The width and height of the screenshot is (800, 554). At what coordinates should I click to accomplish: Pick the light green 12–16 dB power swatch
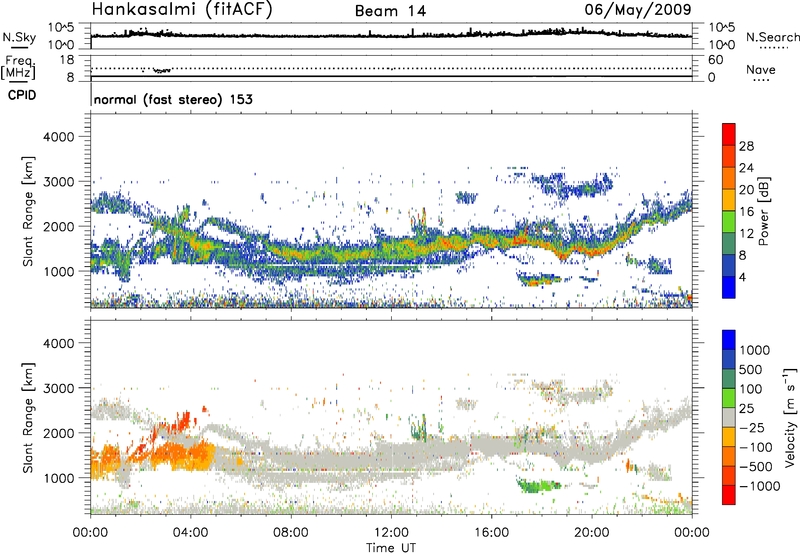click(729, 222)
